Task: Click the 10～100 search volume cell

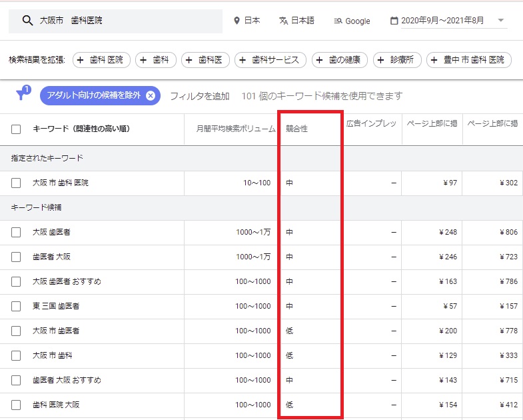Action: tap(257, 183)
